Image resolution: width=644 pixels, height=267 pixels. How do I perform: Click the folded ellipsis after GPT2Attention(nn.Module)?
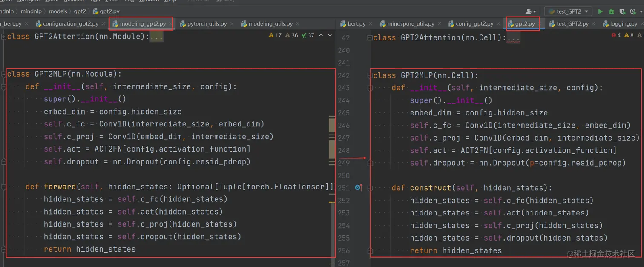(x=156, y=37)
